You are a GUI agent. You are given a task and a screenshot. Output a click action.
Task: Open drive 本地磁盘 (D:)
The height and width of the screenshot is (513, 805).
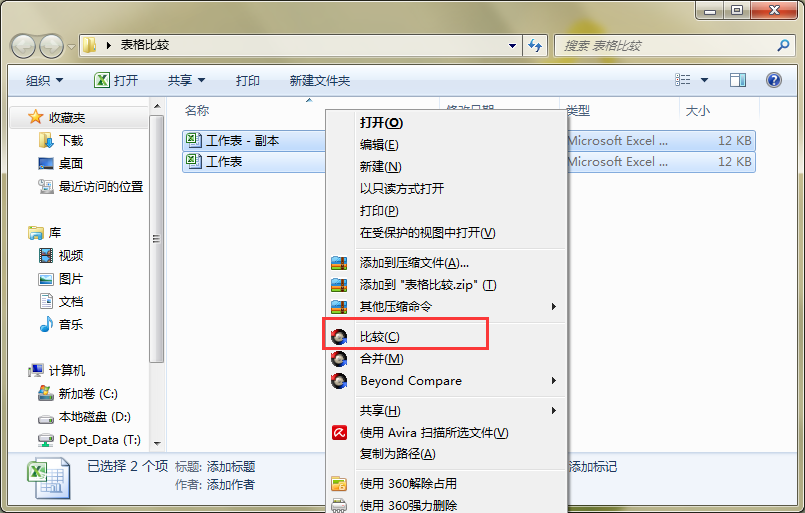coord(94,417)
